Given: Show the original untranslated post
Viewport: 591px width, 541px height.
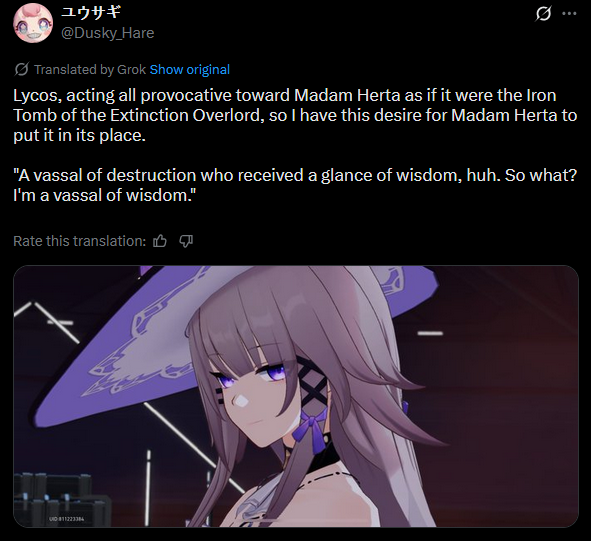Looking at the screenshot, I should (190, 69).
